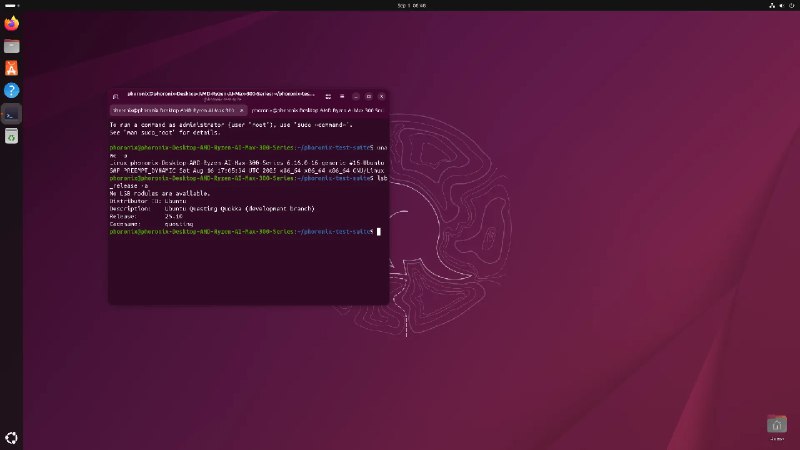Image resolution: width=800 pixels, height=450 pixels.
Task: Click the Terminal icon in the dock
Action: pos(11,114)
